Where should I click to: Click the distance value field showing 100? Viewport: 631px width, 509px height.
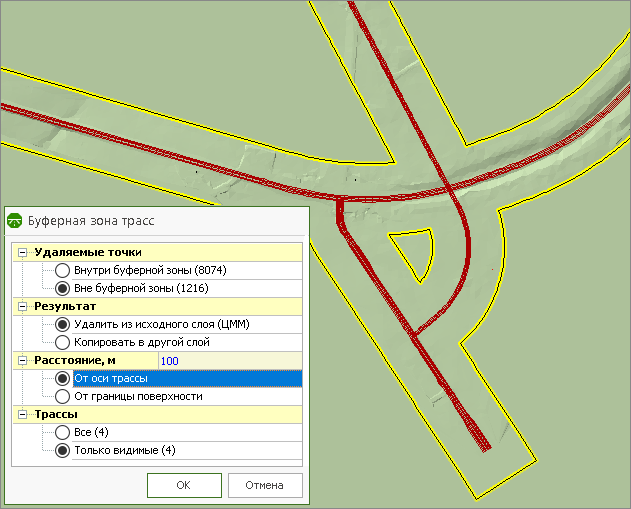coord(230,361)
